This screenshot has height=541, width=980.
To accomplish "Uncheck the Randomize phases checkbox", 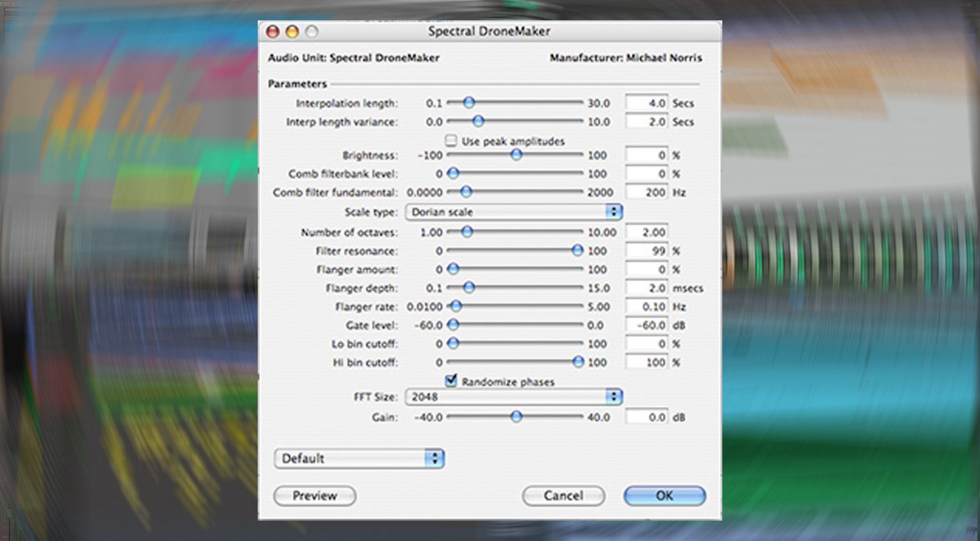I will pos(451,381).
